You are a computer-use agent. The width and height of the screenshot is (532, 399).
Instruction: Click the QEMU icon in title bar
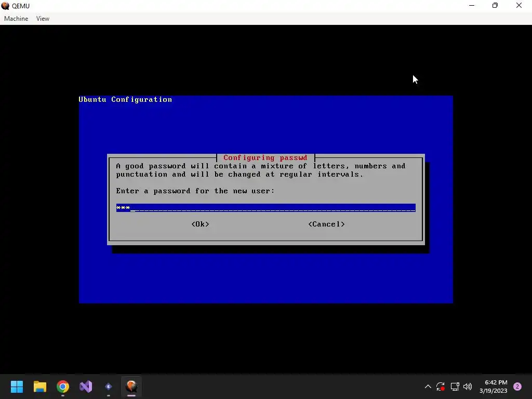[x=5, y=6]
